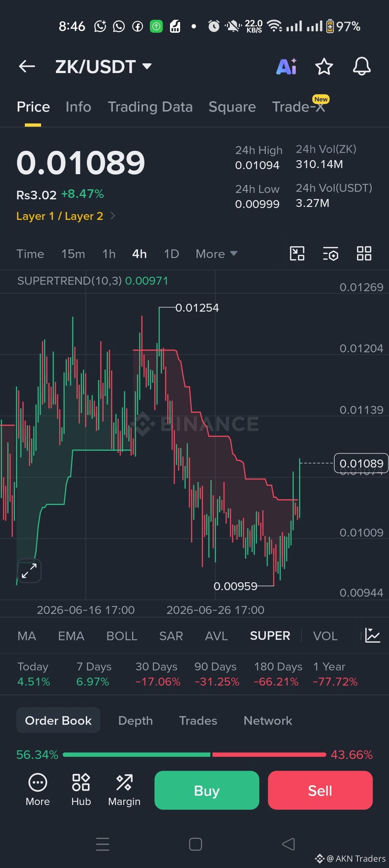This screenshot has width=389, height=868.
Task: Tap Android recent apps button
Action: point(103,844)
